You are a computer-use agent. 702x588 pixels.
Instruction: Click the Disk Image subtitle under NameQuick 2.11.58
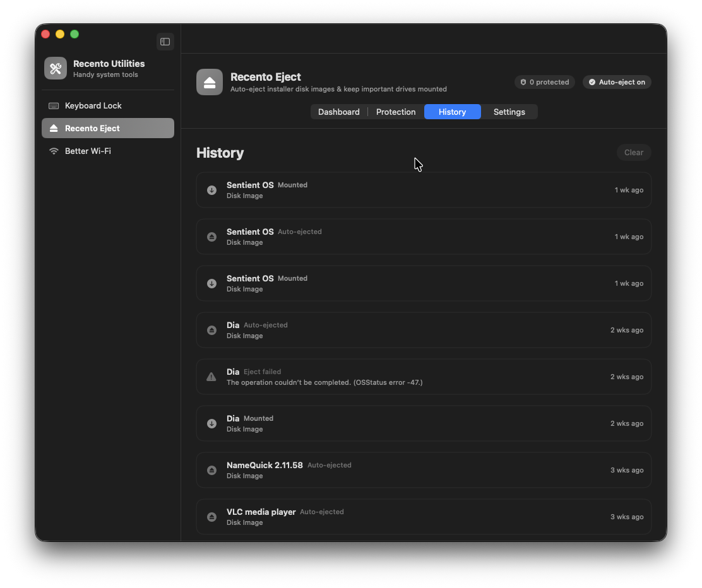(x=244, y=476)
